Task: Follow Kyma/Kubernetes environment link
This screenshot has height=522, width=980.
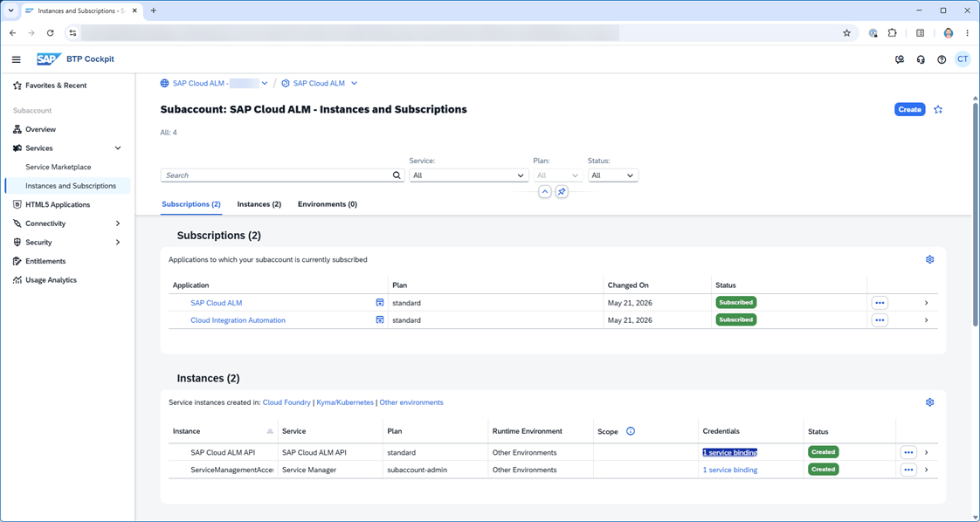Action: coord(345,402)
